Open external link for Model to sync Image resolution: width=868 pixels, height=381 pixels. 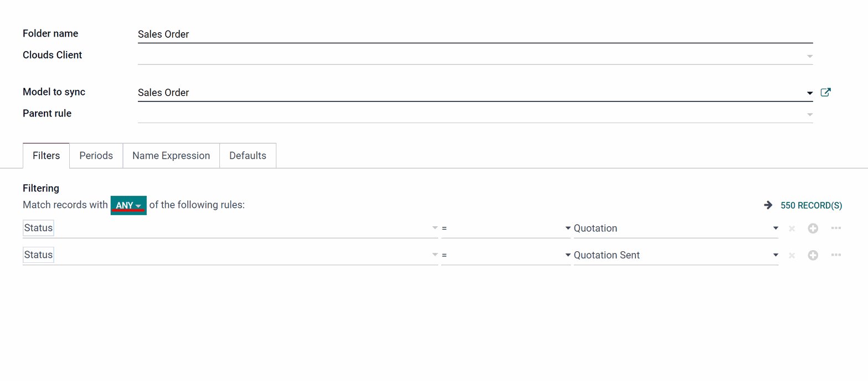pyautogui.click(x=825, y=93)
